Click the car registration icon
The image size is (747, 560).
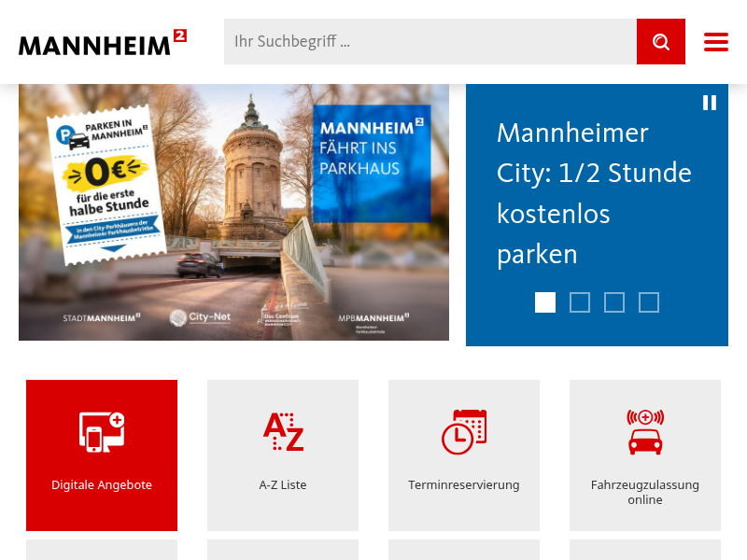click(x=645, y=432)
